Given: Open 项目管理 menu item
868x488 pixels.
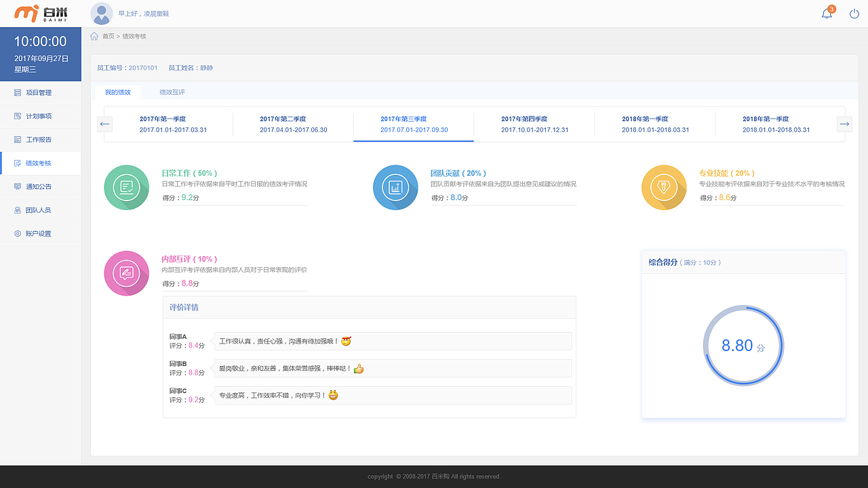Looking at the screenshot, I should coord(41,93).
